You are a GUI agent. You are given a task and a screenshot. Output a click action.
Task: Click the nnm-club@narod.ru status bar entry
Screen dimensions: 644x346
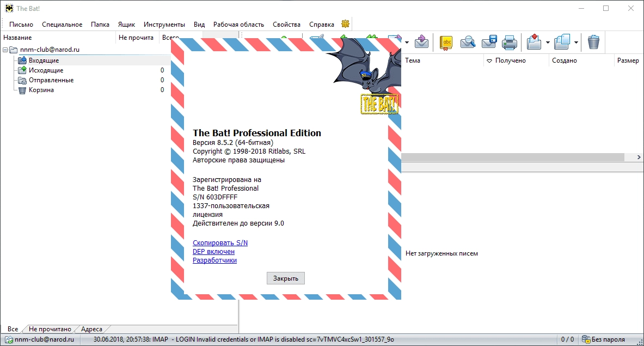(44, 339)
